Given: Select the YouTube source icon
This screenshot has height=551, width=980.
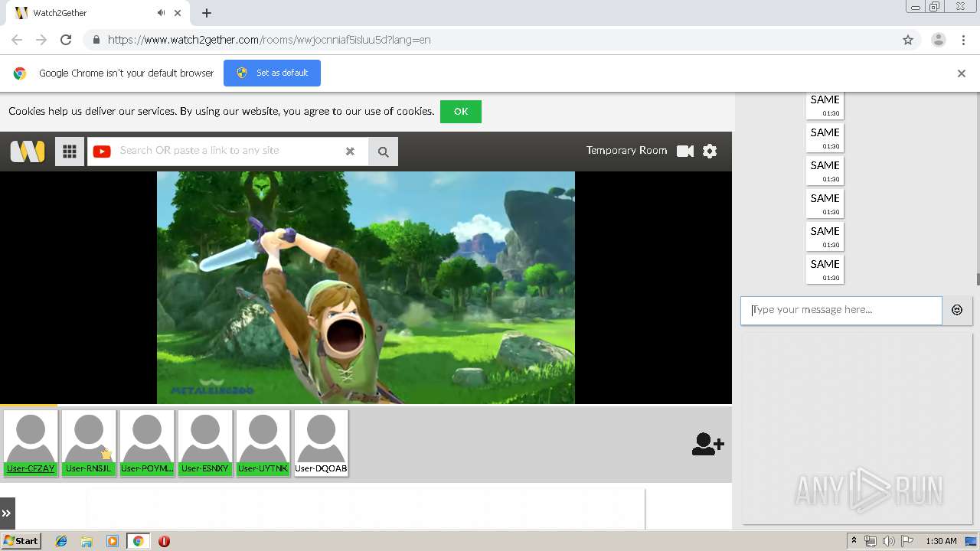Looking at the screenshot, I should pyautogui.click(x=102, y=152).
